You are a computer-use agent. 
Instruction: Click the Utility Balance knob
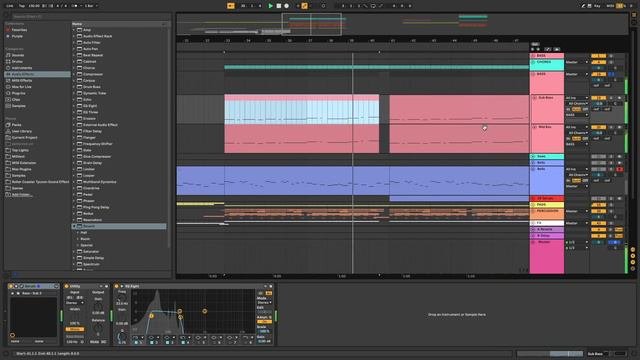click(98, 329)
